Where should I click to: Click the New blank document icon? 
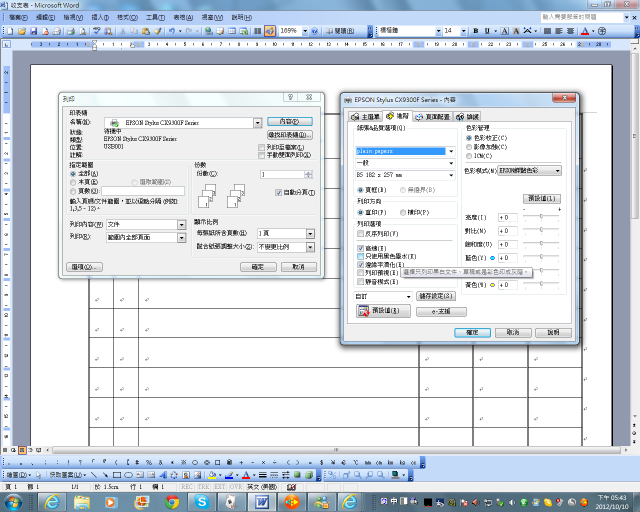[x=10, y=31]
